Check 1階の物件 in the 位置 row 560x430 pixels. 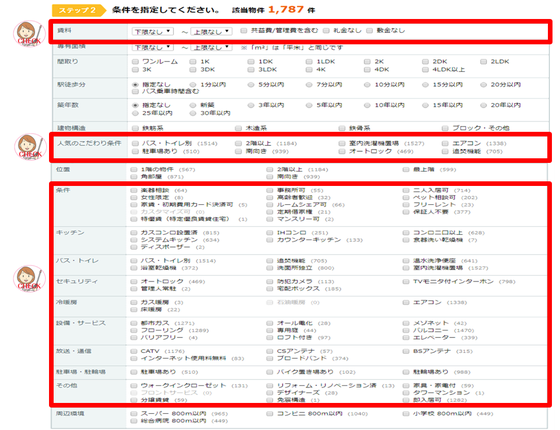click(134, 170)
